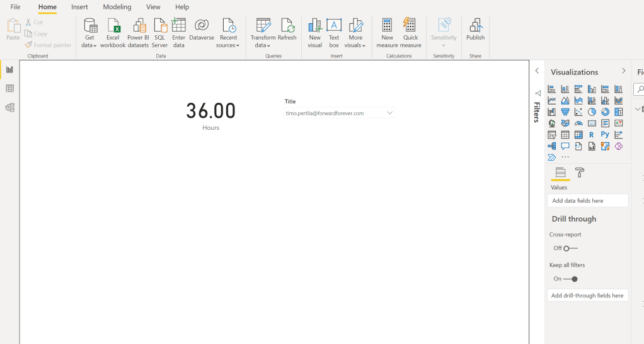Collapse the Visualizations pane with chevron
Image resolution: width=644 pixels, height=344 pixels.
point(624,71)
